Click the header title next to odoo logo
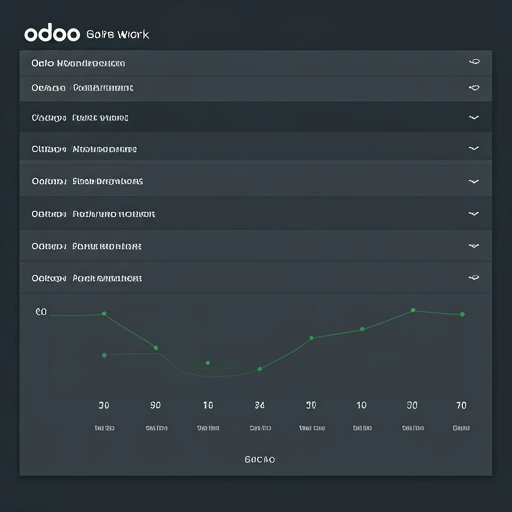 click(118, 34)
